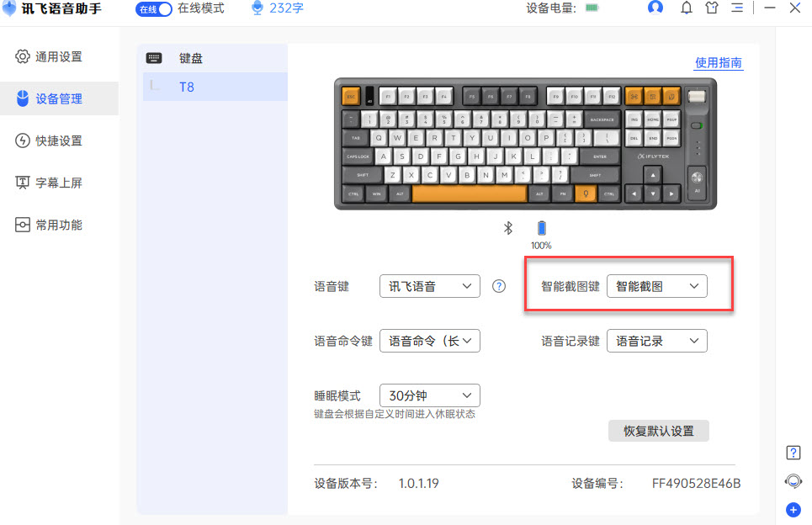
Task: Open the 使用指南 user guide link
Action: click(719, 62)
